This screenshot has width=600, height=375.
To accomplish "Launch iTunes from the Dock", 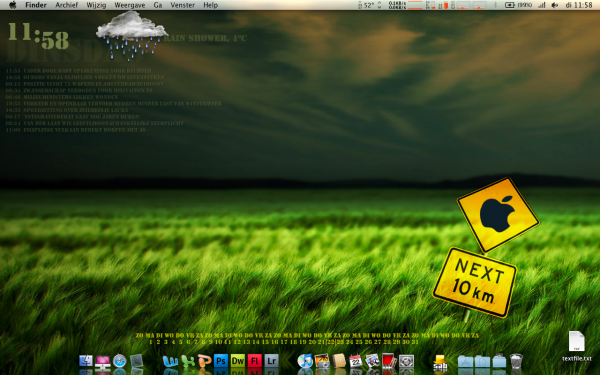I will pyautogui.click(x=305, y=361).
